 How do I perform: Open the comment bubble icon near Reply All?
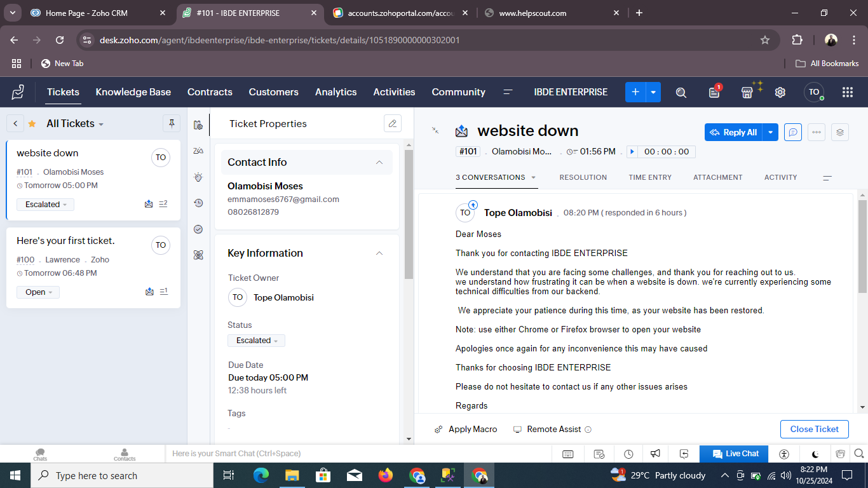click(792, 132)
